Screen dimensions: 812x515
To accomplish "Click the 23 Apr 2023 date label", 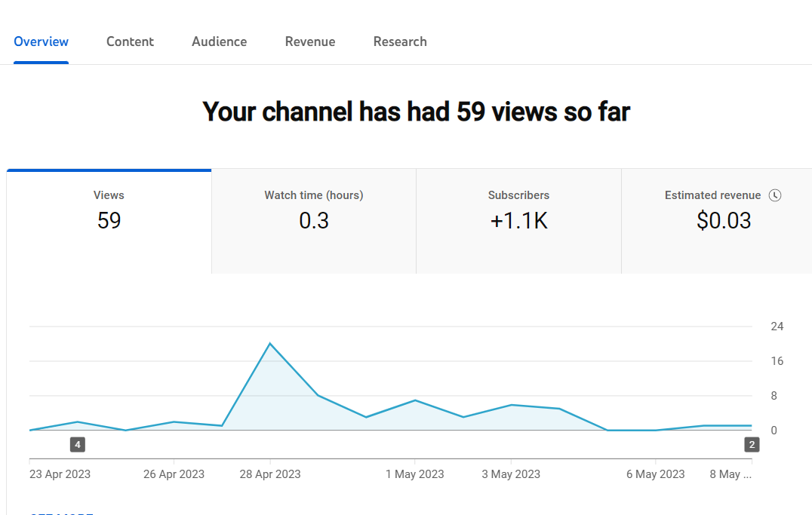I will coord(60,474).
